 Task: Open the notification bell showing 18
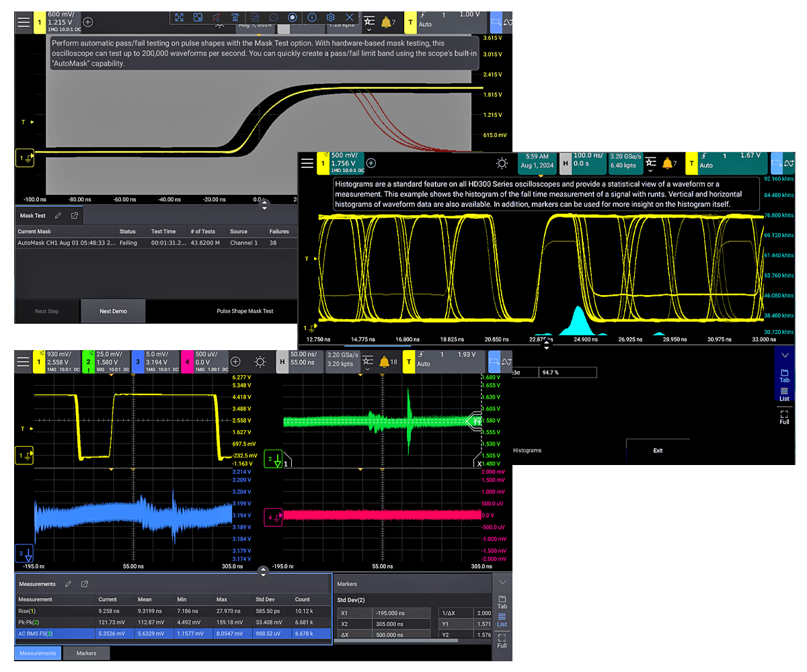click(389, 362)
